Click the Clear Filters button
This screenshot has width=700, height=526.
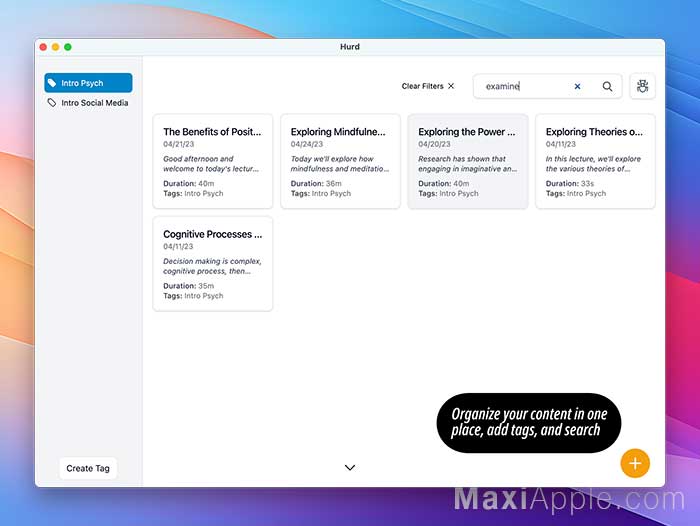428,86
